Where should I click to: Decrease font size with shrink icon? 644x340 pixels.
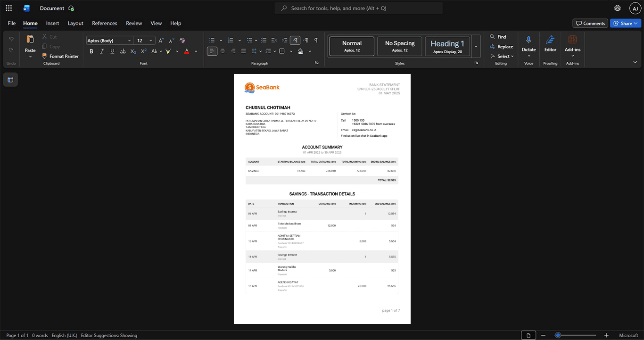172,41
